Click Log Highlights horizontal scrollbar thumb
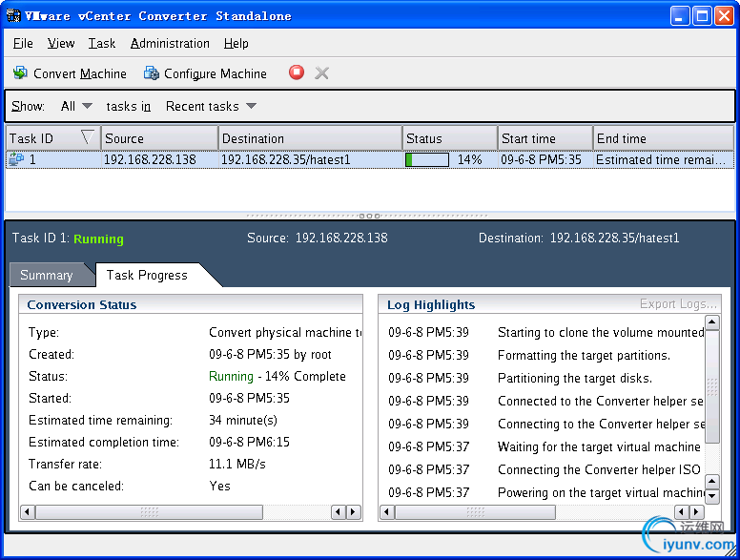Image resolution: width=740 pixels, height=560 pixels. (475, 512)
